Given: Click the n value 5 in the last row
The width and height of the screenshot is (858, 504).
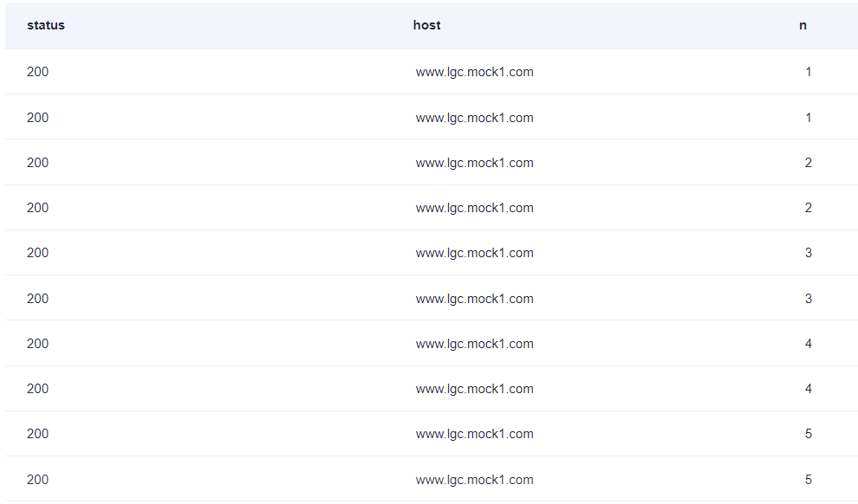Looking at the screenshot, I should tap(809, 480).
